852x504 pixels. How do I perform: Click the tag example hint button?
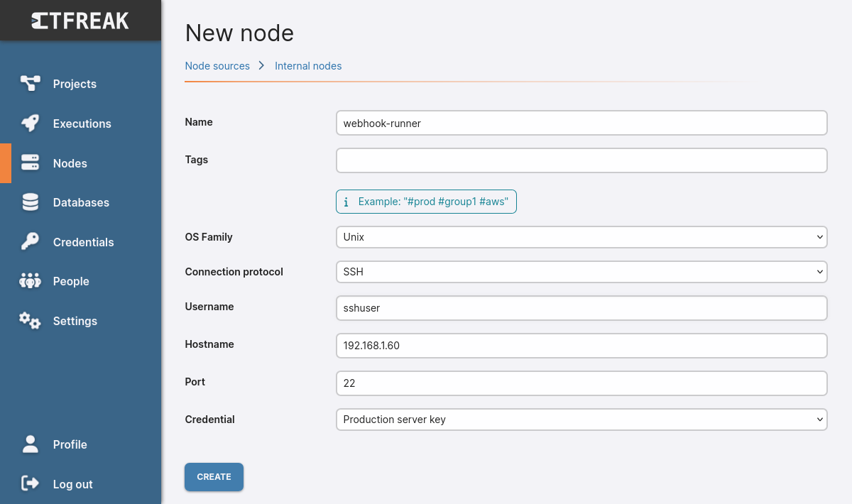tap(426, 202)
